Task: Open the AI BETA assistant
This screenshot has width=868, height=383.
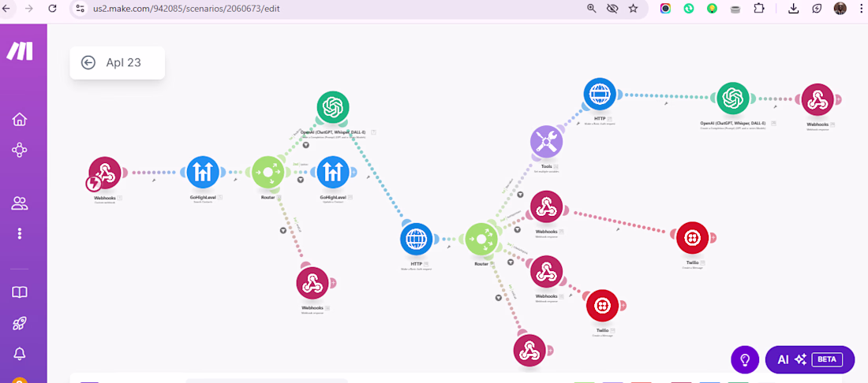Action: click(x=810, y=360)
